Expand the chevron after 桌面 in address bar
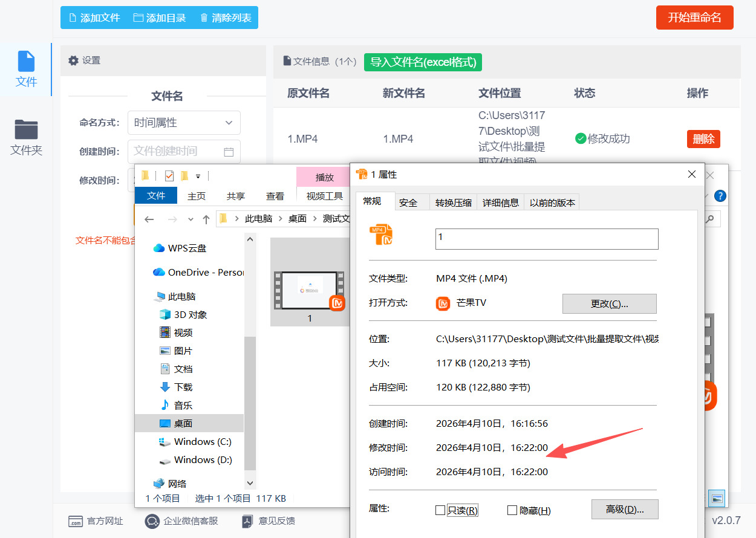756x538 pixels. [x=314, y=219]
